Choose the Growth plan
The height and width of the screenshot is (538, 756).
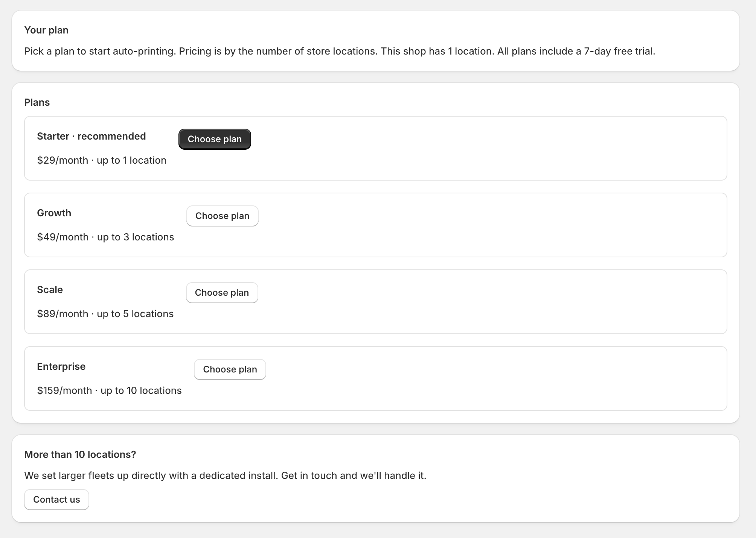[222, 216]
